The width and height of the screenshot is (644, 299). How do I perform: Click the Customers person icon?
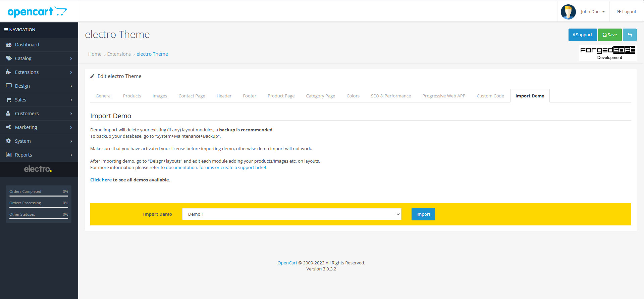click(x=8, y=114)
